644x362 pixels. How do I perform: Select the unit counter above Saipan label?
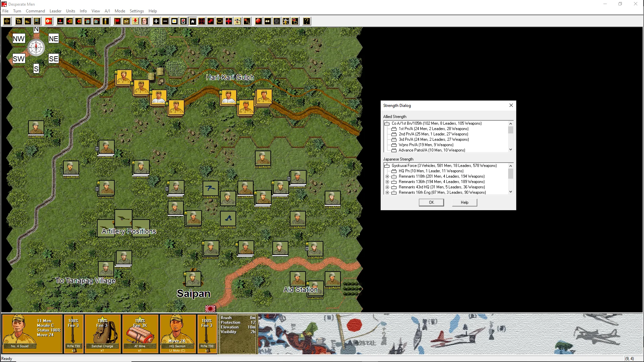(193, 279)
